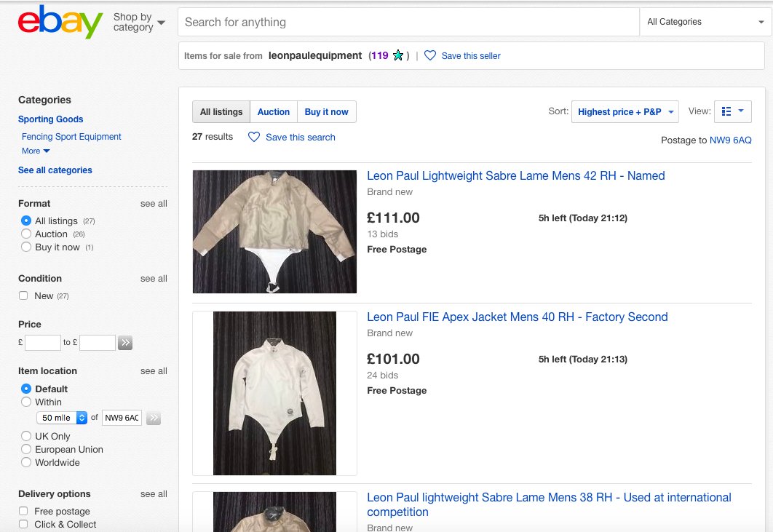Select Buy it now format radio

(26, 247)
